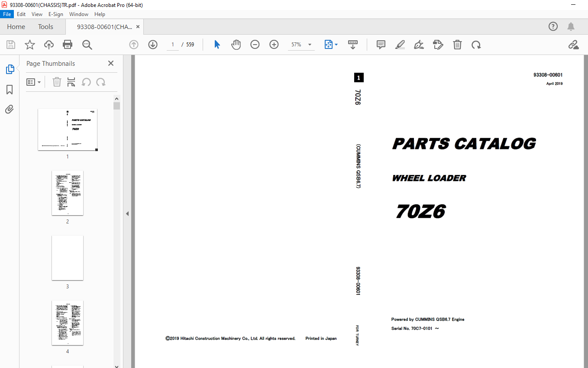Open the Bookmarks sidebar panel
The width and height of the screenshot is (588, 368).
pyautogui.click(x=10, y=90)
